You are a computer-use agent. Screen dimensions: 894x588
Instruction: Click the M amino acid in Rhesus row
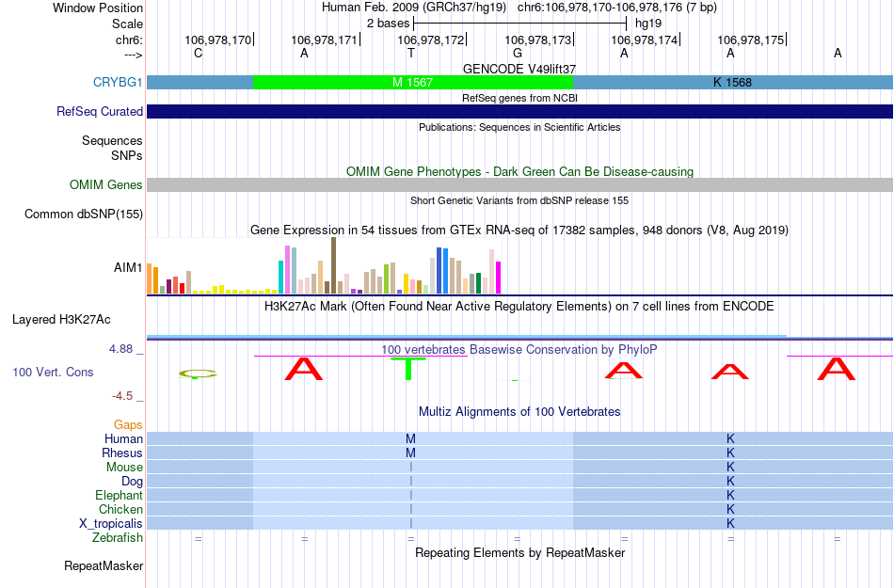click(x=410, y=453)
